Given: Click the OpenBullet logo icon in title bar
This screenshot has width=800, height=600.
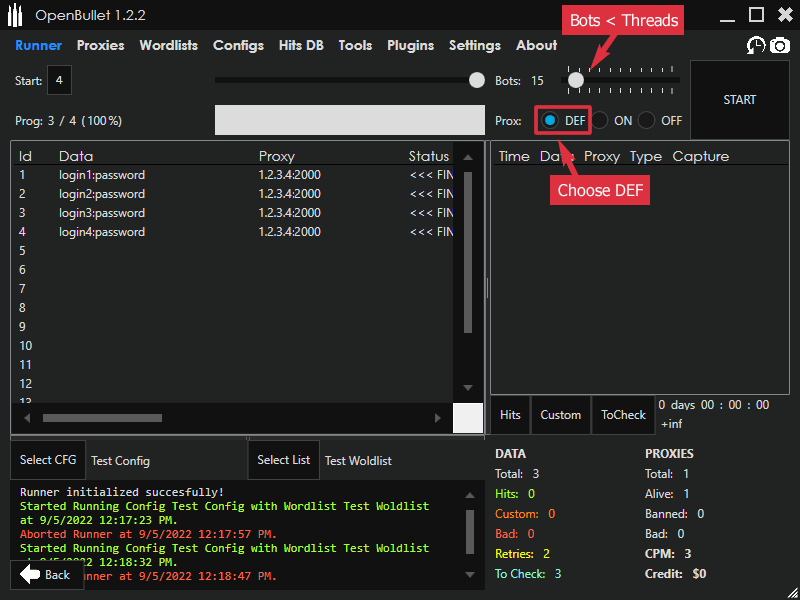Looking at the screenshot, I should coord(15,16).
